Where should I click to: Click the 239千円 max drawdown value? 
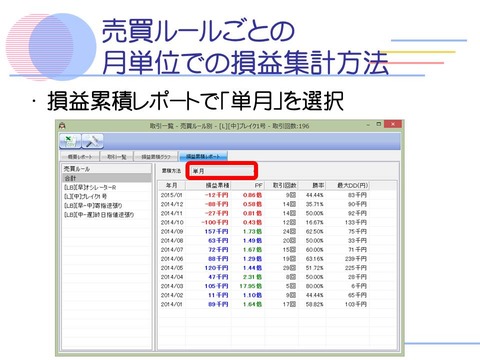pos(356,259)
